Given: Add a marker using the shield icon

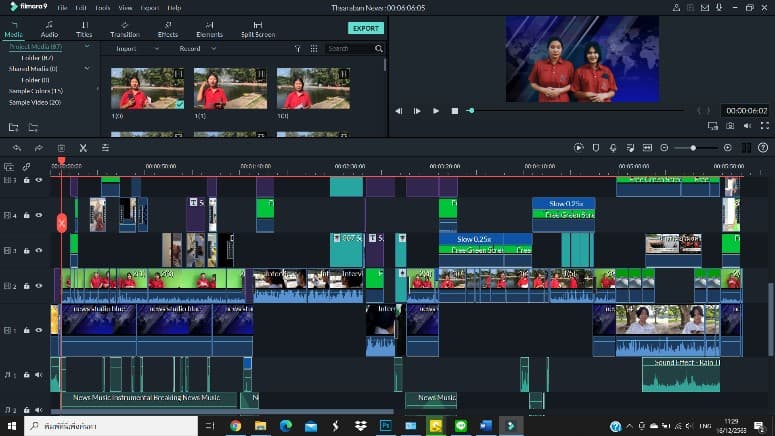Looking at the screenshot, I should coord(596,148).
